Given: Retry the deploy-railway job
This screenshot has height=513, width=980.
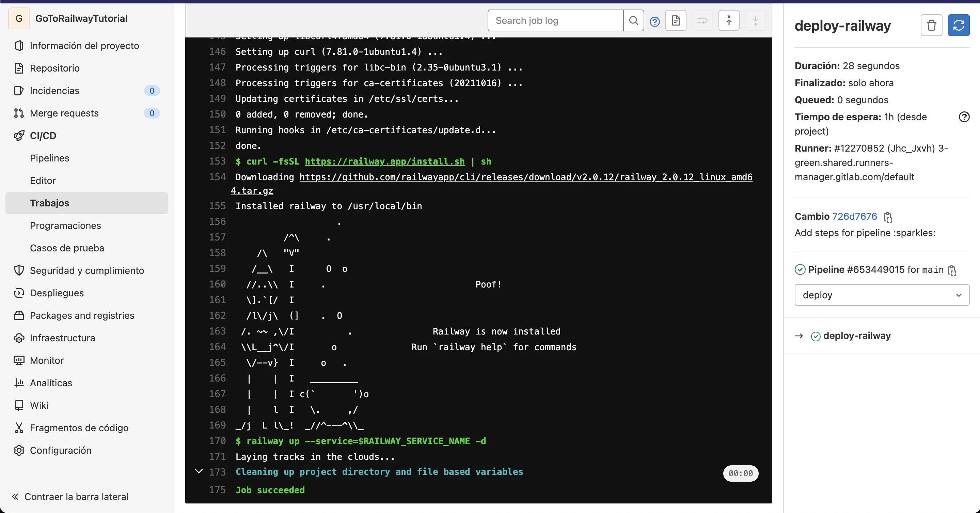Looking at the screenshot, I should 958,26.
